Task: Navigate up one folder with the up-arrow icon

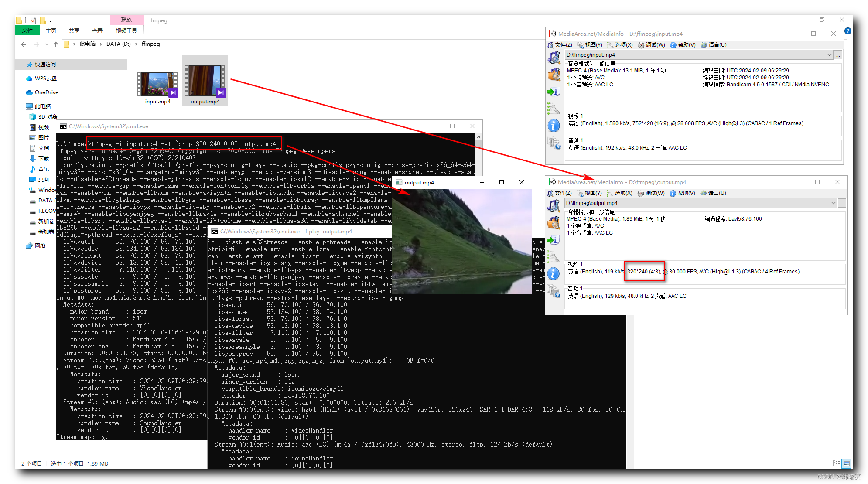Action: pyautogui.click(x=56, y=44)
